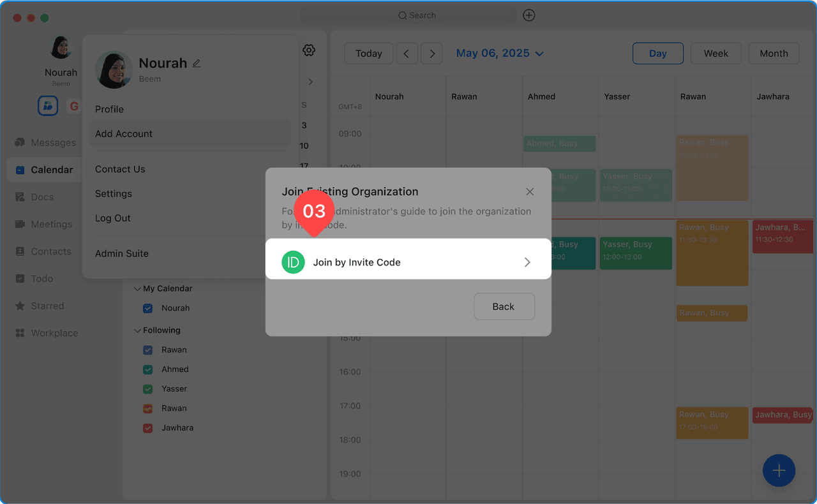Viewport: 817px width, 504px height.
Task: Select the Beem account icon
Action: (48, 106)
